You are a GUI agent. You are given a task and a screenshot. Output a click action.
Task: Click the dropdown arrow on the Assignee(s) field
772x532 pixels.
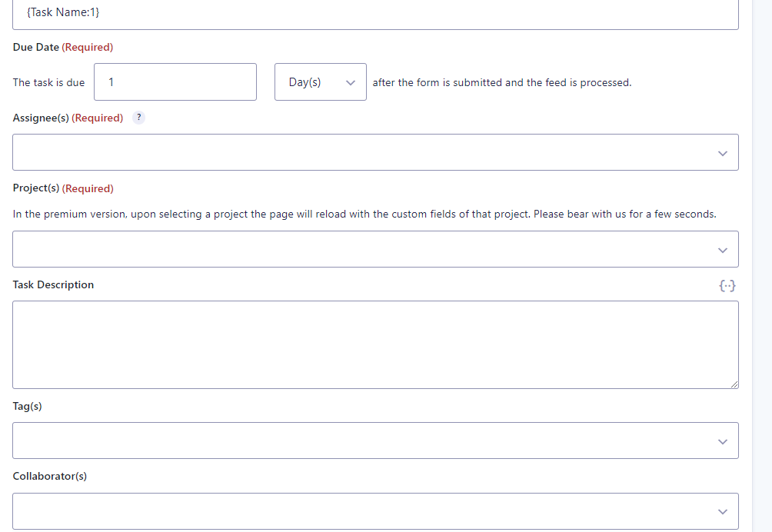722,152
